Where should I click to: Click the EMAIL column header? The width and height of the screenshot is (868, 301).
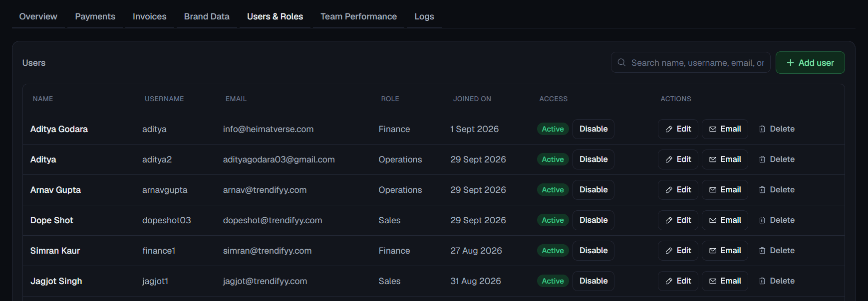(236, 99)
